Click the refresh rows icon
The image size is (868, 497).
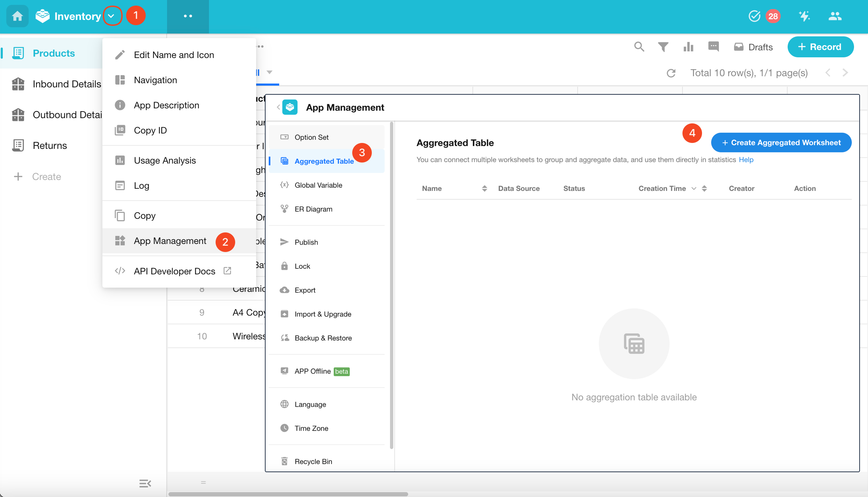click(671, 73)
